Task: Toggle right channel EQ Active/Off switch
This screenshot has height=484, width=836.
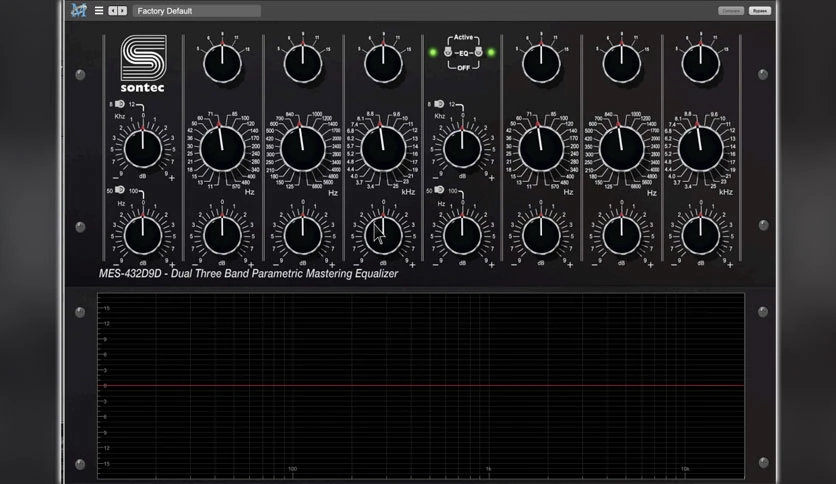Action: pyautogui.click(x=478, y=52)
